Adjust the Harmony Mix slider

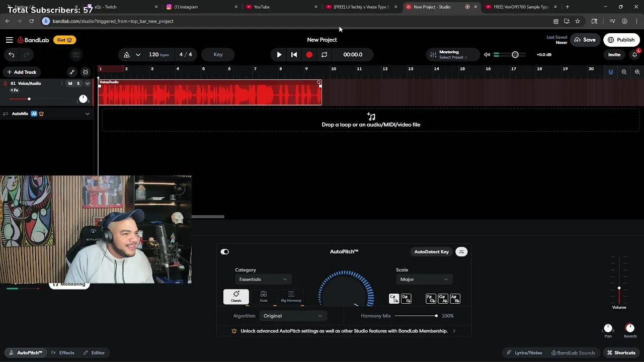coord(416,316)
